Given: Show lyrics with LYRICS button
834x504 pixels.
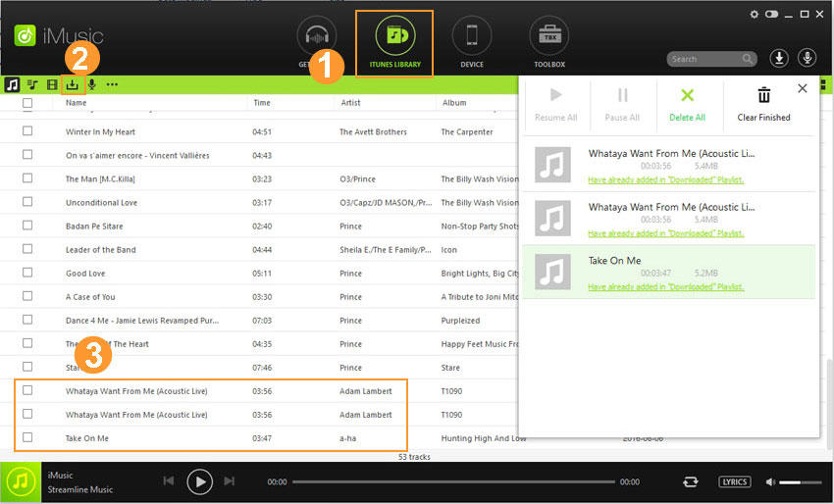Looking at the screenshot, I should tap(735, 481).
